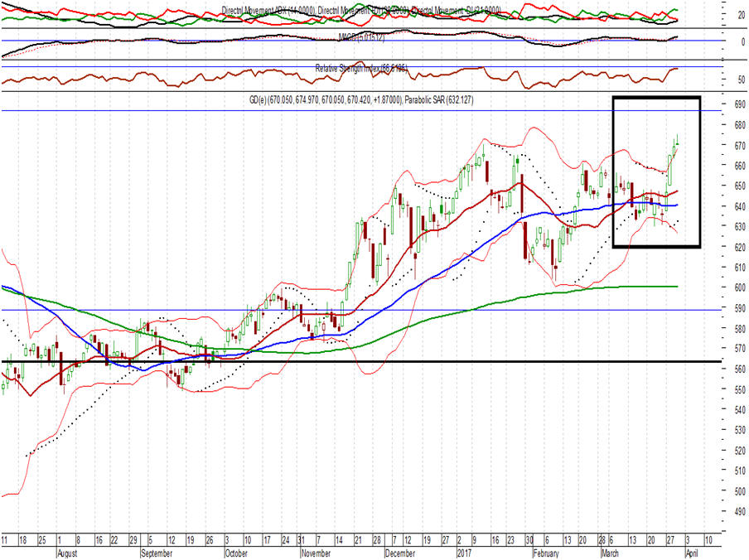The height and width of the screenshot is (560, 749).
Task: Select the date label 30 in January
Action: click(529, 540)
